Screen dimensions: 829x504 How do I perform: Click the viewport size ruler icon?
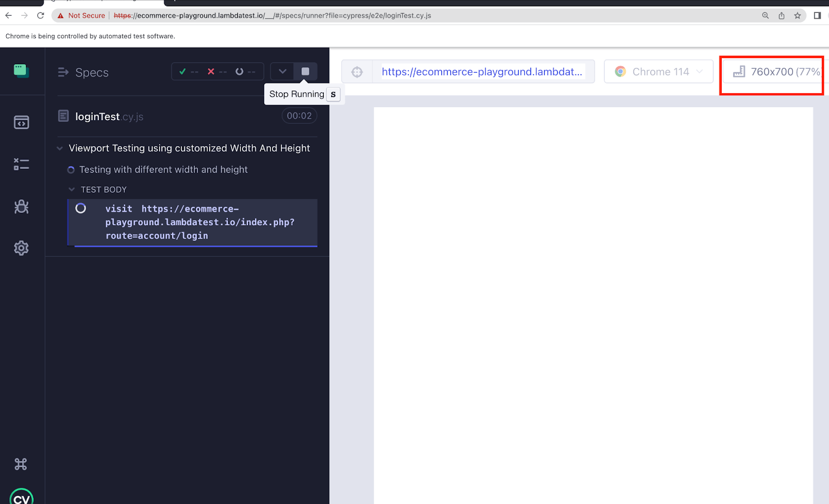point(739,71)
